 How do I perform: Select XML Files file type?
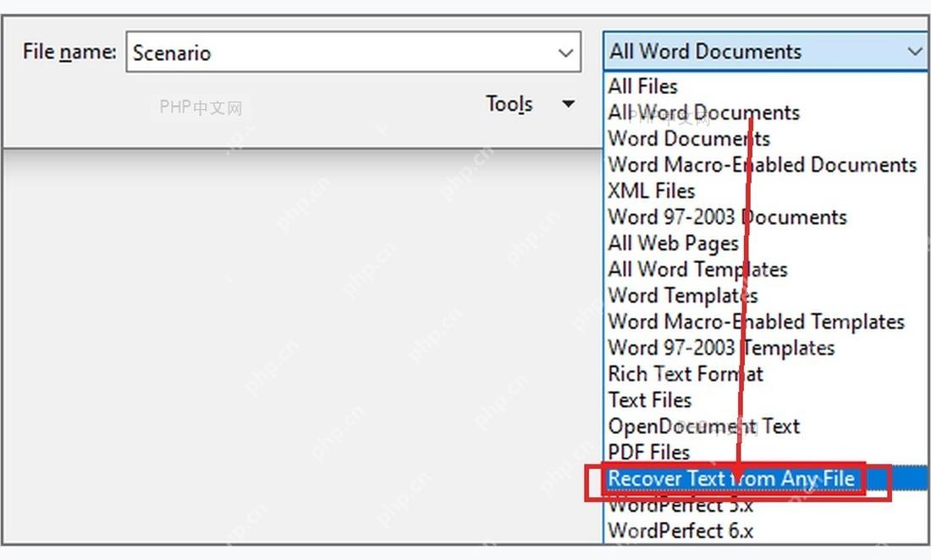tap(766, 191)
